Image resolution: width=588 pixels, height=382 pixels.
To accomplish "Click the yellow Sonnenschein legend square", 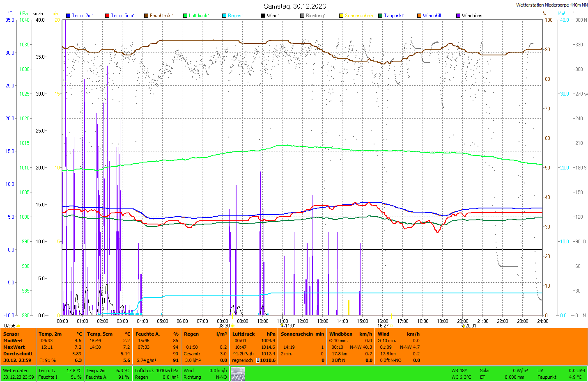I will 341,16.
